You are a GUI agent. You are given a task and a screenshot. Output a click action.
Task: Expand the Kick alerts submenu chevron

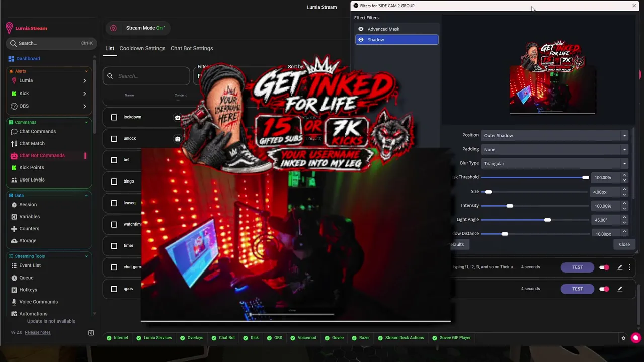tap(84, 94)
